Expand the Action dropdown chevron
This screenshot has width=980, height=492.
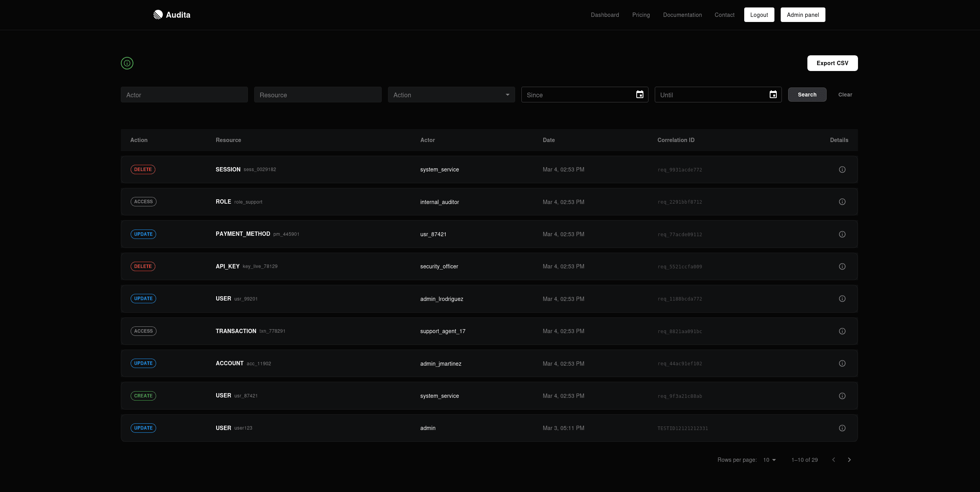tap(507, 95)
